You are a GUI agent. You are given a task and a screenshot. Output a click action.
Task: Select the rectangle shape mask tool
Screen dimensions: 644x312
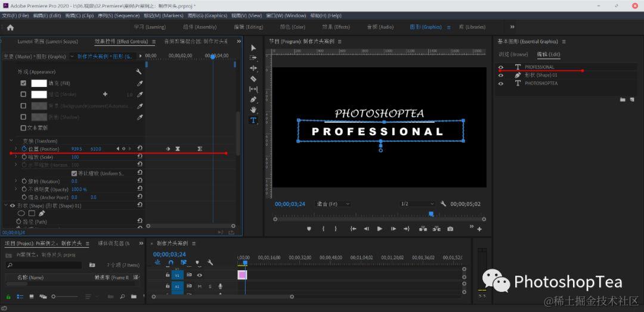click(32, 214)
